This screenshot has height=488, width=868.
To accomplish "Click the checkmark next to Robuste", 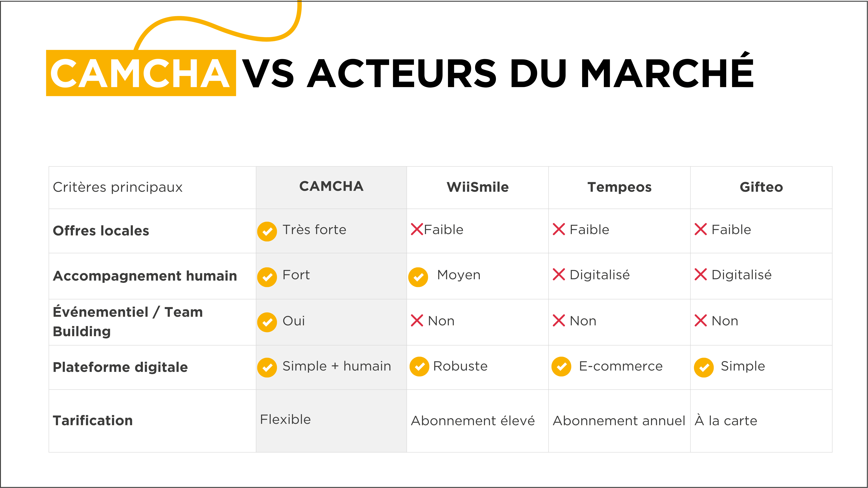I will pos(419,366).
